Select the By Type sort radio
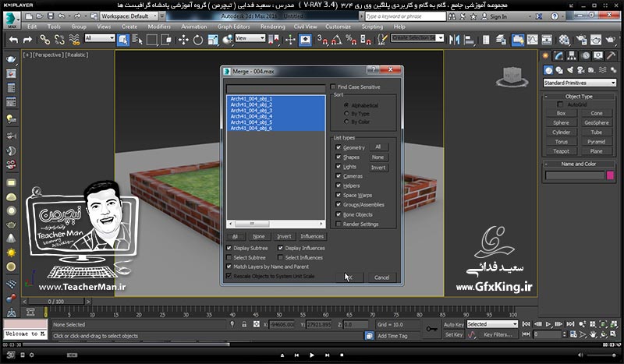 pyautogui.click(x=346, y=113)
